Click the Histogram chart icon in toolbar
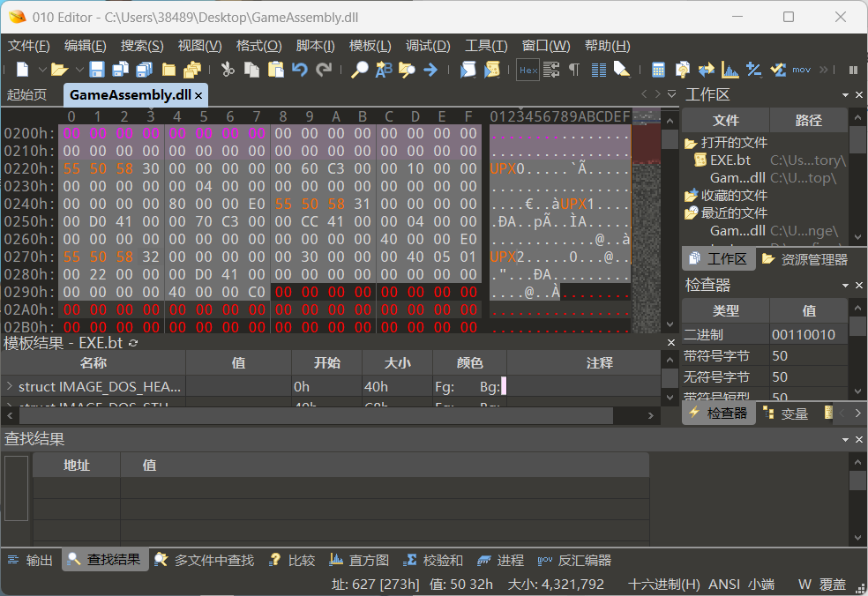This screenshot has height=596, width=868. (x=730, y=69)
